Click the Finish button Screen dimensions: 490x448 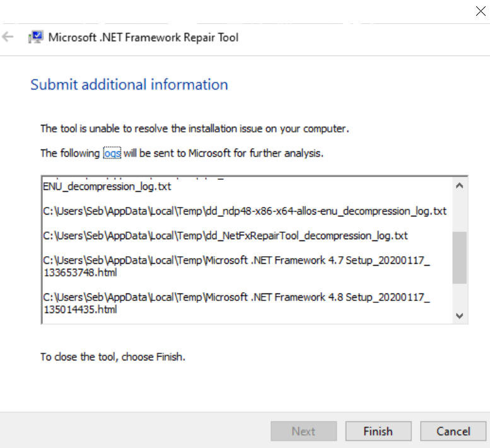tap(378, 431)
